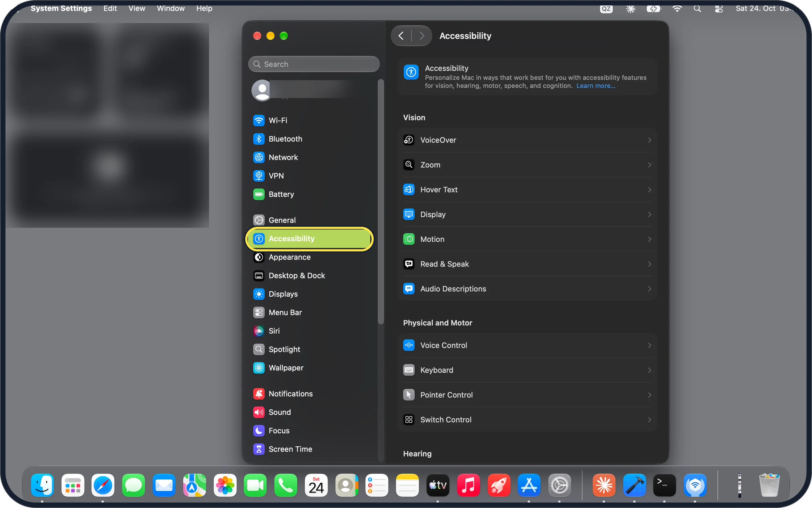Screen dimensions: 812x508
Task: Click the Learn more link
Action: pyautogui.click(x=596, y=86)
